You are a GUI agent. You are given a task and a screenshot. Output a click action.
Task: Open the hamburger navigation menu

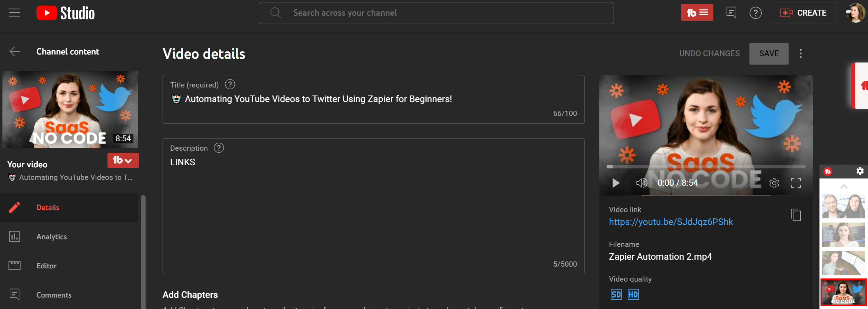tap(15, 13)
